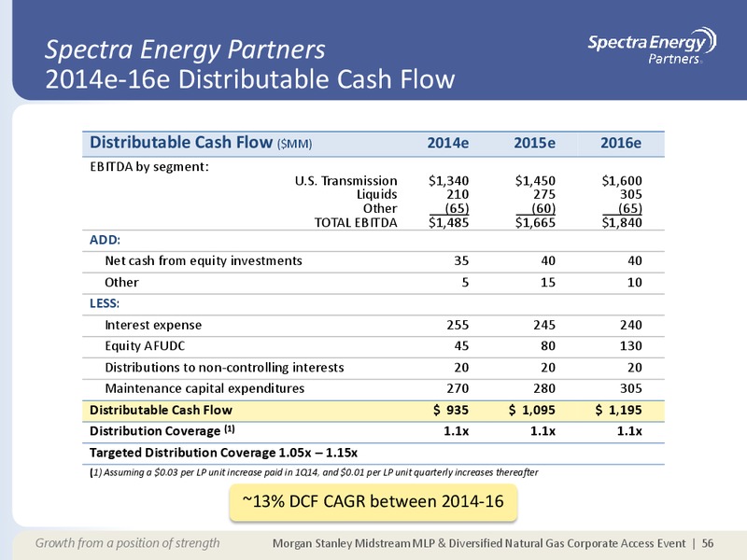Click Equity AFUDC 2016e value '130'
The height and width of the screenshot is (560, 747).
click(x=631, y=345)
